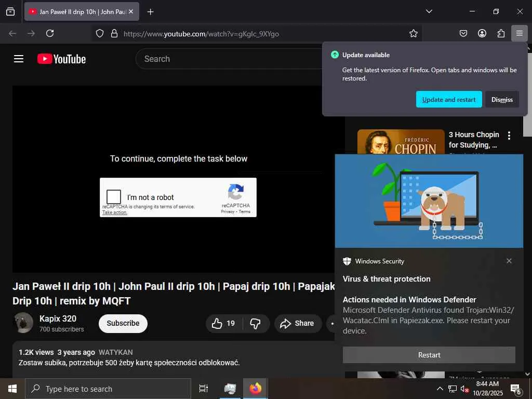Viewport: 532px width, 399px height.
Task: Open Windows Security shield notification header
Action: pyautogui.click(x=374, y=261)
